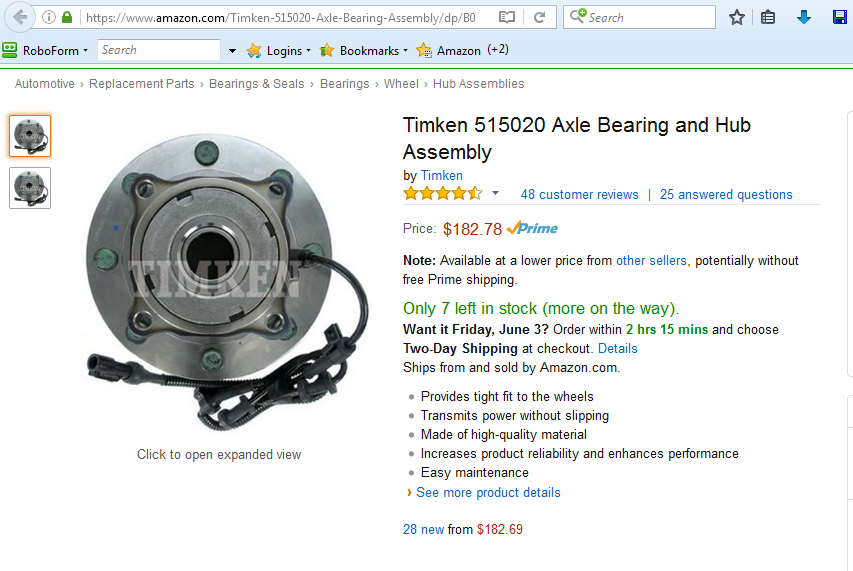Viewport: 853px width, 571px height.
Task: Expand RoboForm search box dropdown arrow
Action: click(232, 51)
